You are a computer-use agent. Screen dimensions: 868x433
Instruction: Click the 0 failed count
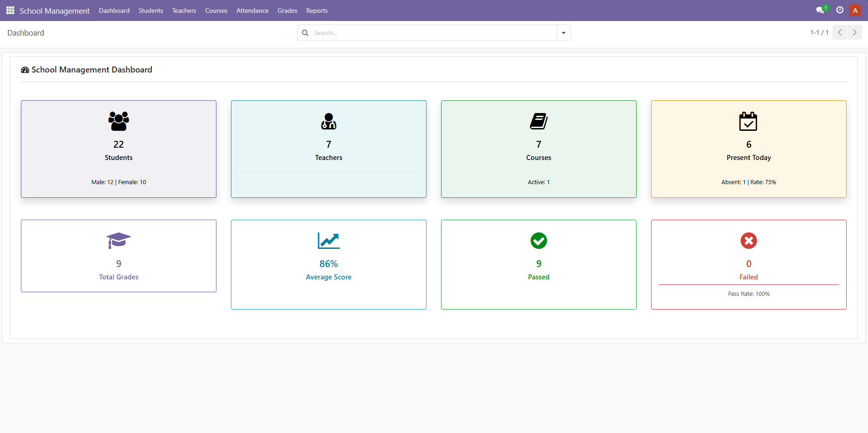(749, 263)
